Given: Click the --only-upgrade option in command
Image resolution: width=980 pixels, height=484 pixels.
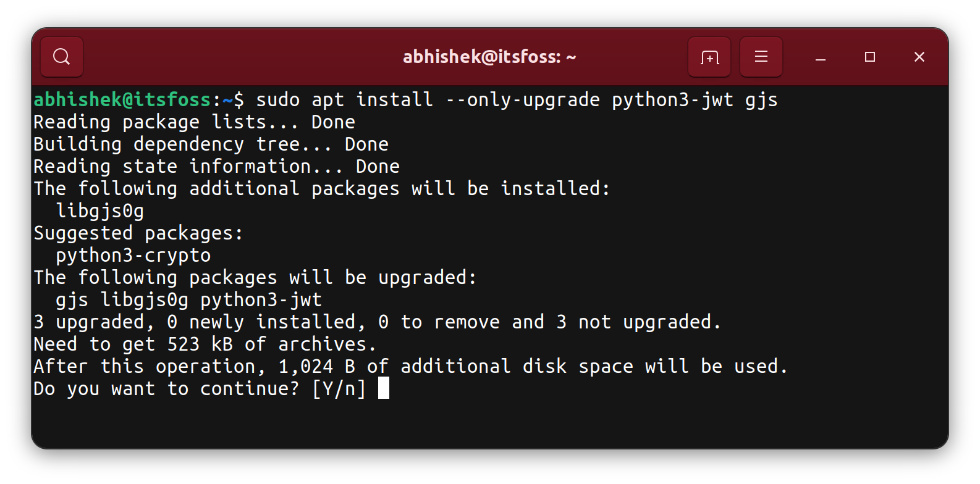Looking at the screenshot, I should [x=523, y=99].
